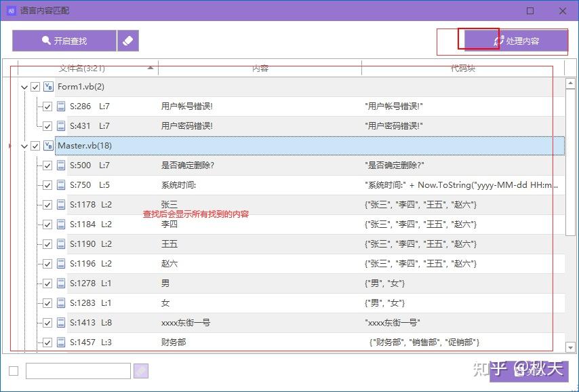Toggle checkbox for row S:1457 财务部
The height and width of the screenshot is (392, 579).
click(47, 342)
